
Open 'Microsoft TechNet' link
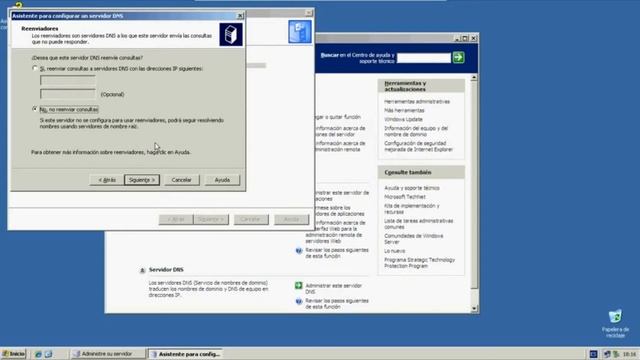pyautogui.click(x=404, y=197)
